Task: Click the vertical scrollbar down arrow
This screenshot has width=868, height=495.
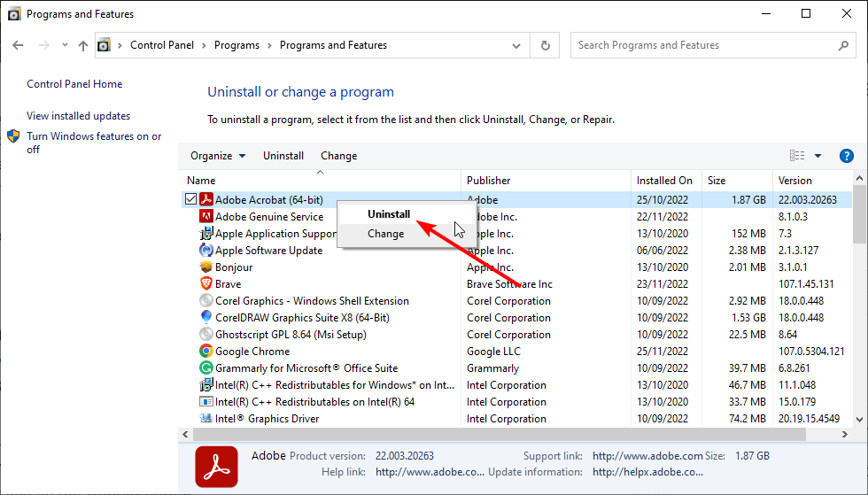Action: [x=859, y=419]
